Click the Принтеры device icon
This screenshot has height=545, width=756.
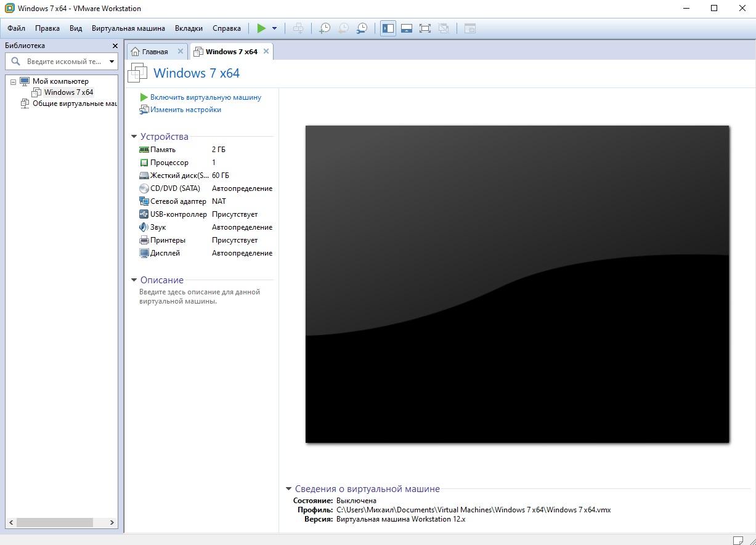tap(144, 240)
